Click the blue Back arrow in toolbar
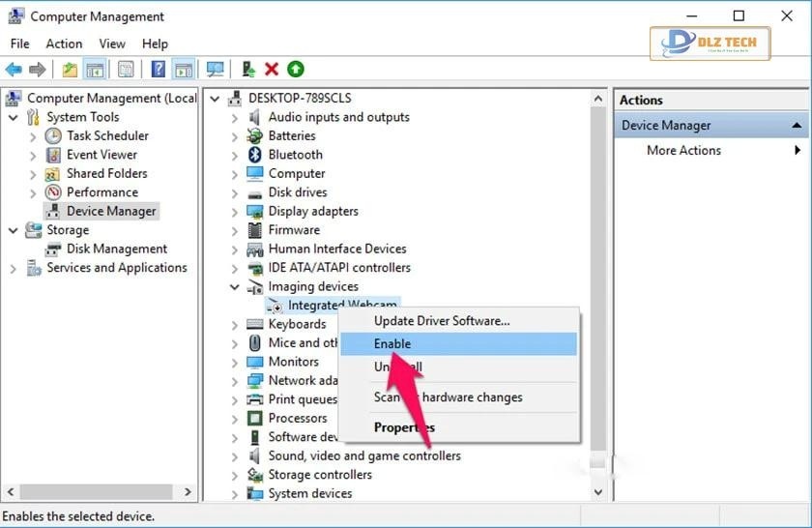Screen dimensions: 812x528 click(14, 70)
